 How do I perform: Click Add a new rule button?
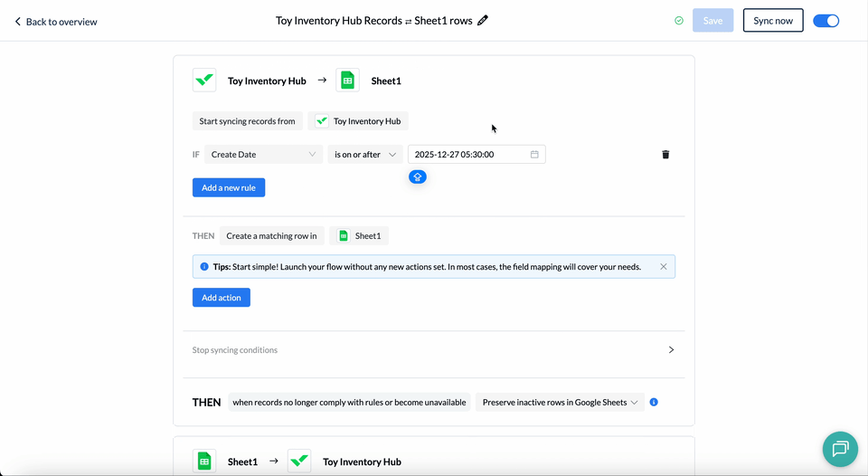pyautogui.click(x=228, y=187)
